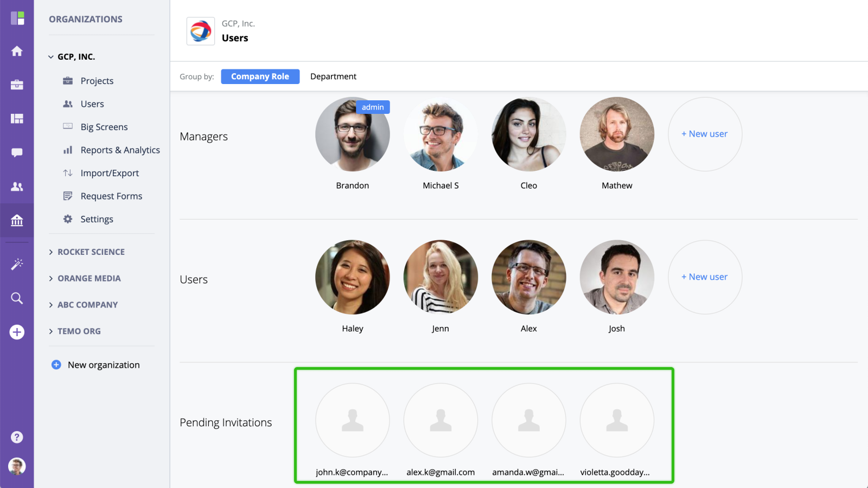Open the people icon in the purple sidebar
Viewport: 868px width, 488px height.
tap(17, 187)
